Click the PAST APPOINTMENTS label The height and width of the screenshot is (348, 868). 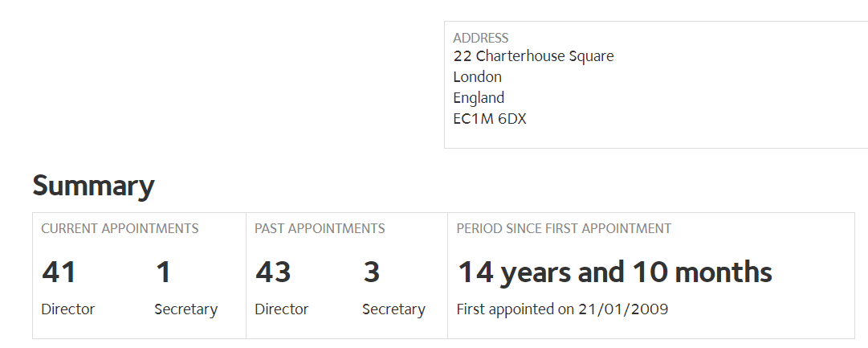tap(320, 228)
